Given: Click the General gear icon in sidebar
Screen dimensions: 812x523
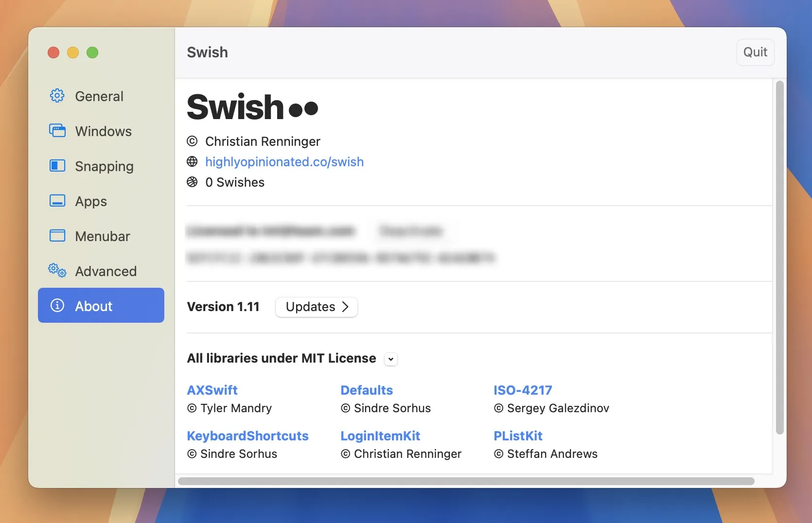Looking at the screenshot, I should coord(57,96).
